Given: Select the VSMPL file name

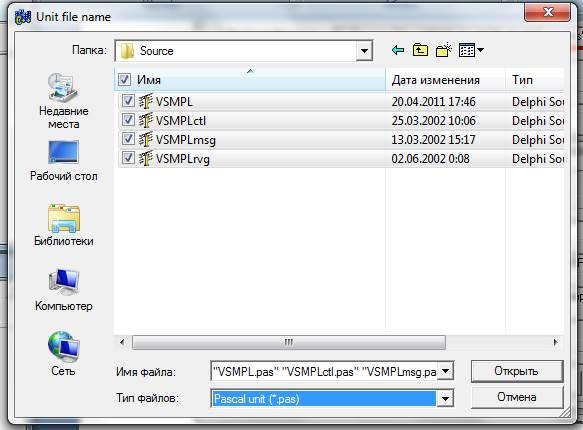Looking at the screenshot, I should (174, 101).
